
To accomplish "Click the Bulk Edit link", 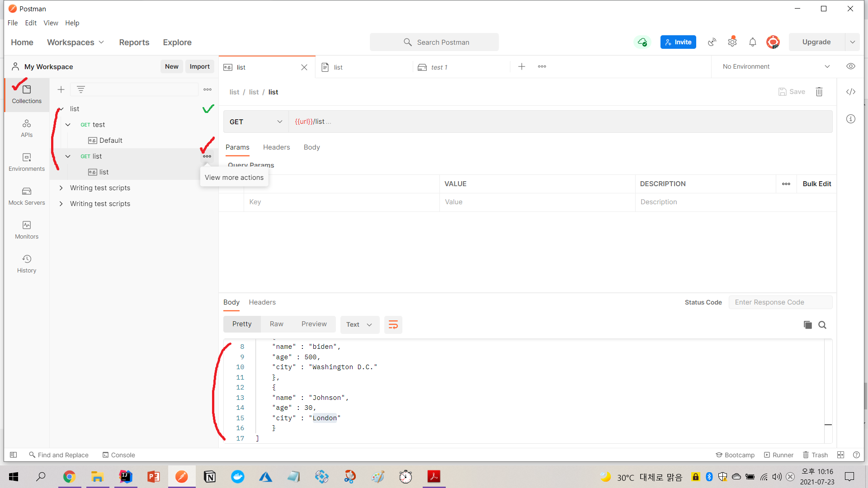I will click(x=816, y=184).
